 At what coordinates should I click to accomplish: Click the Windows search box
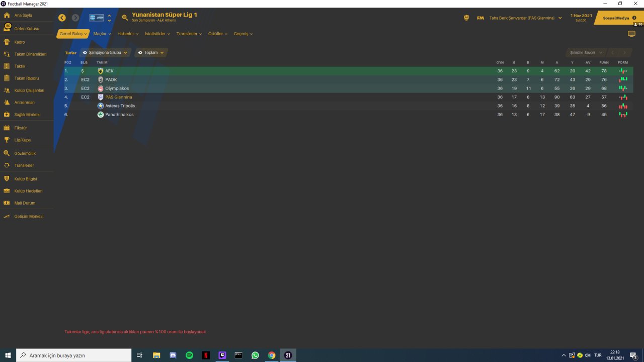pos(74,355)
